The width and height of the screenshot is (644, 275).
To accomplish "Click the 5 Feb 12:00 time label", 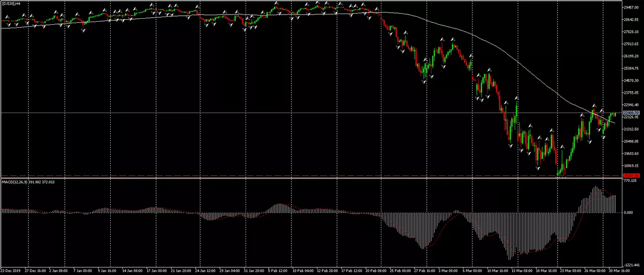I will (277, 271).
